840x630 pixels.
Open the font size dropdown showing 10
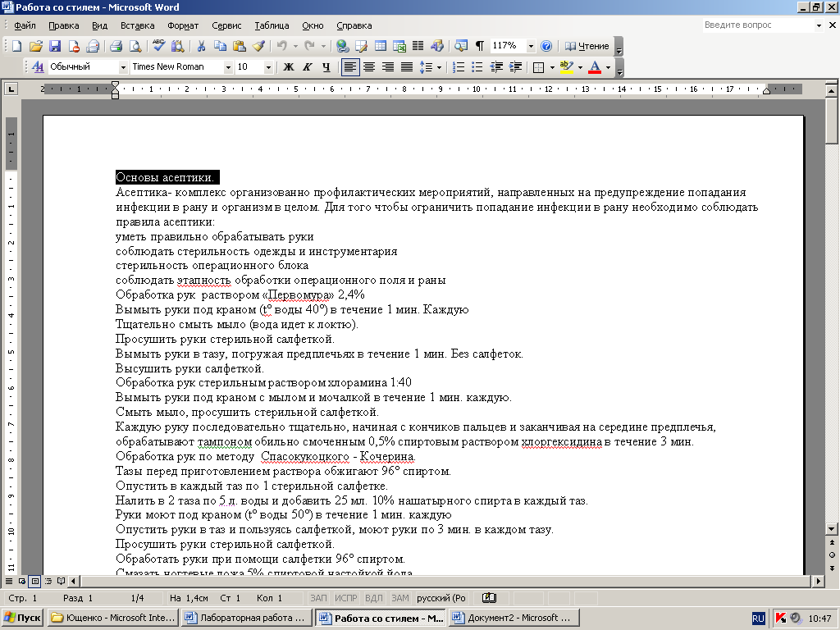(x=268, y=67)
